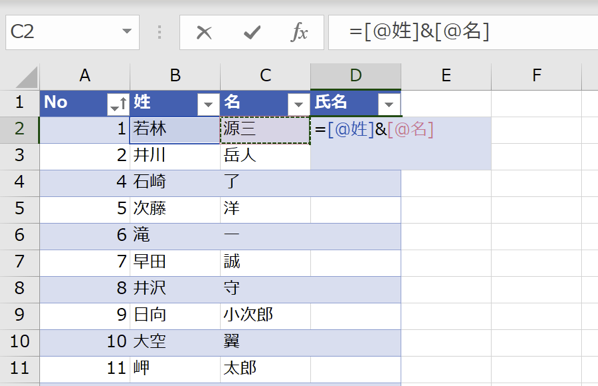Open Insert Function dialog via fx icon
This screenshot has width=598, height=386.
(299, 32)
